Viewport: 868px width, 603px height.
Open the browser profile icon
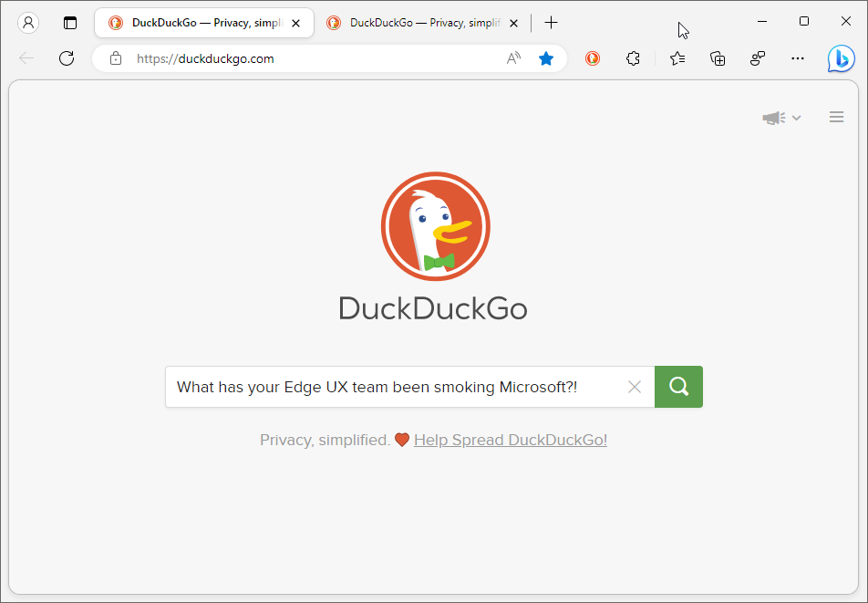[x=28, y=23]
